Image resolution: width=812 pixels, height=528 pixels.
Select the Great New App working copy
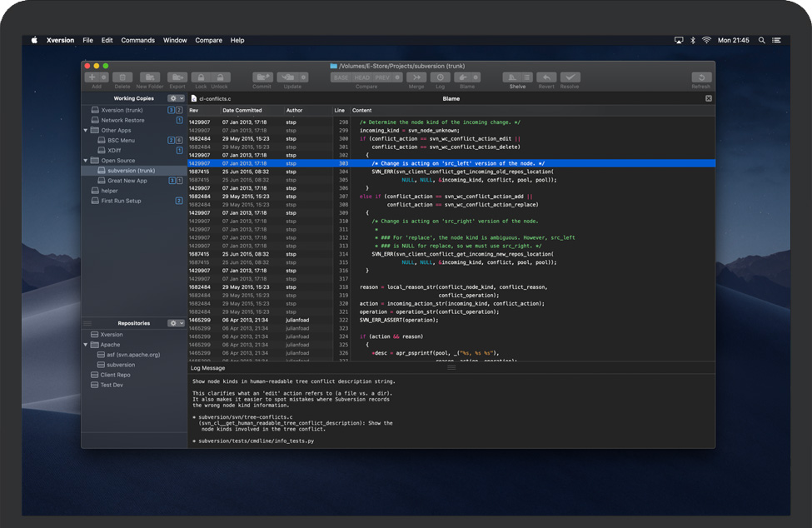[x=127, y=181]
